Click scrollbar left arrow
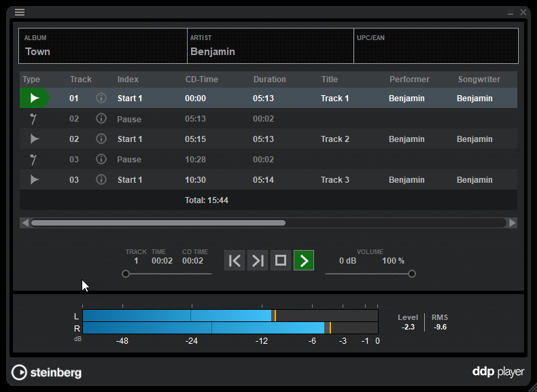 [25, 223]
